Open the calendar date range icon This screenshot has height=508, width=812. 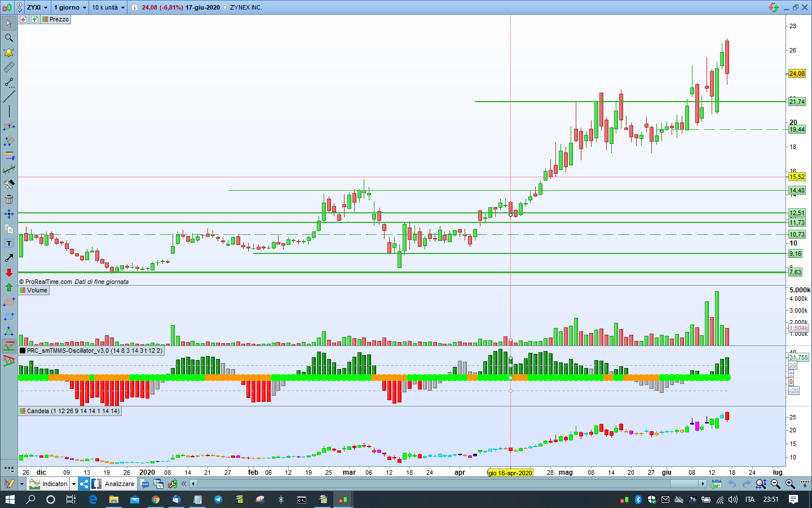point(716,484)
